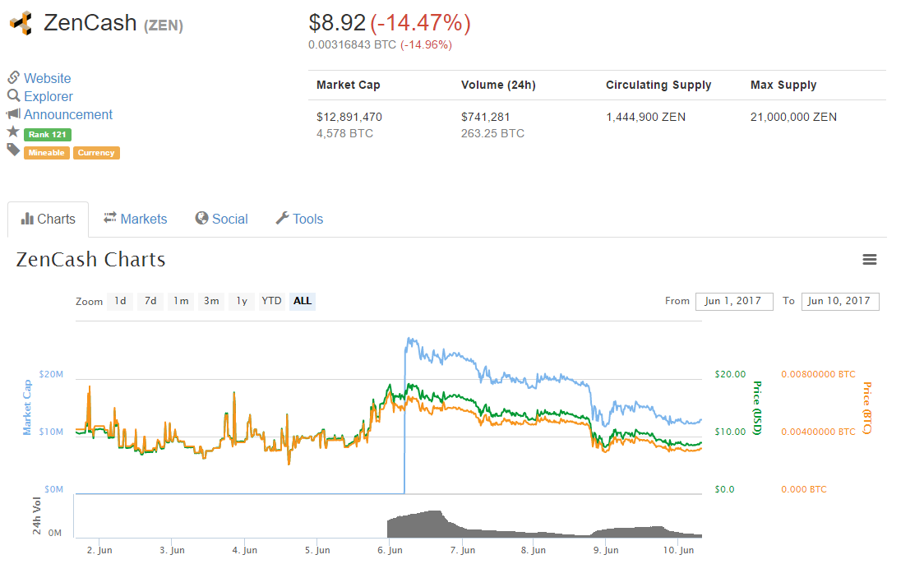The width and height of the screenshot is (924, 564).
Task: Set chart zoom to 7d
Action: click(x=151, y=301)
